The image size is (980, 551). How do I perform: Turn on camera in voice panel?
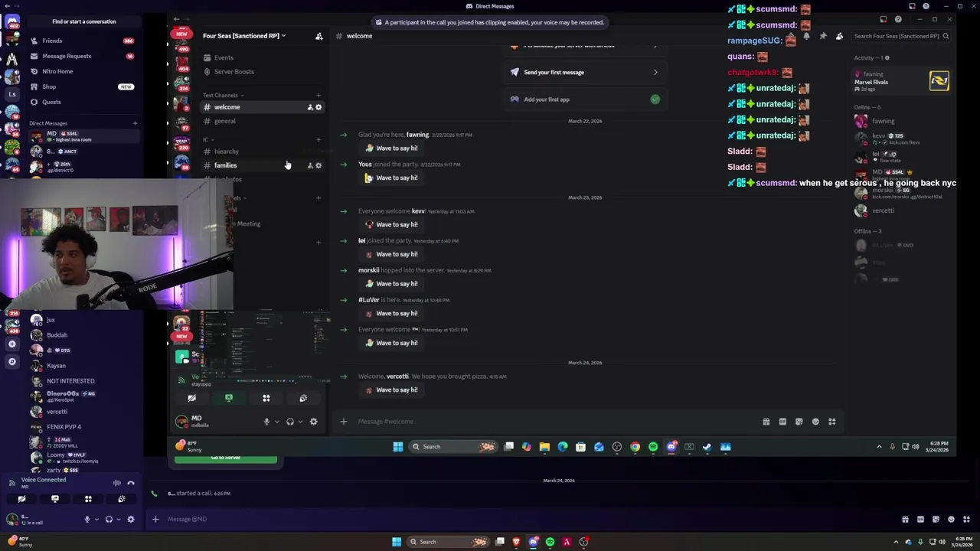tap(21, 499)
